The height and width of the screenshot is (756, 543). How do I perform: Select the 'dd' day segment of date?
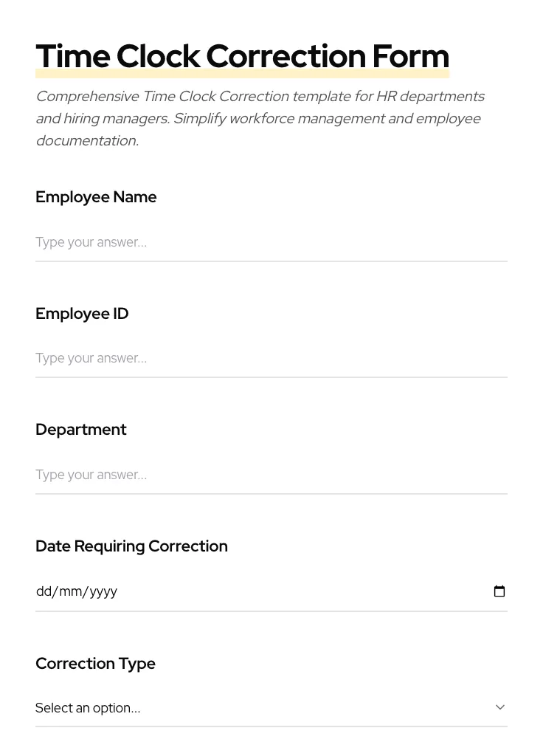[44, 591]
